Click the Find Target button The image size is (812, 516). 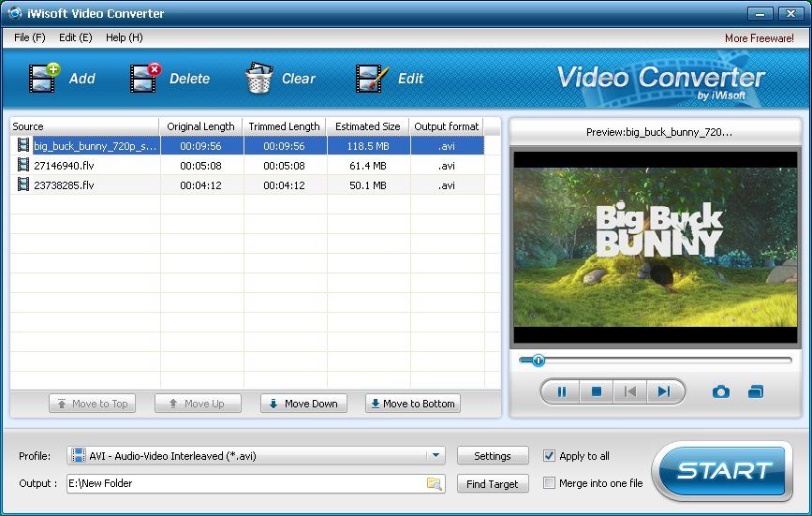(493, 483)
